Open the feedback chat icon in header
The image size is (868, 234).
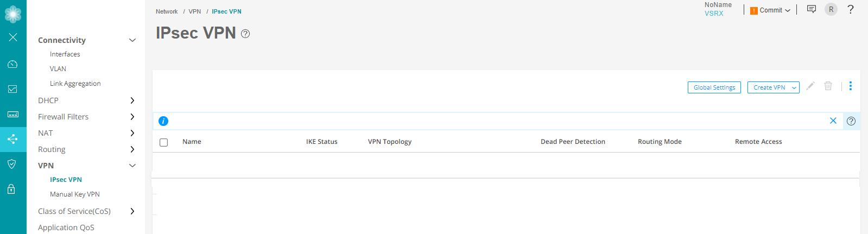(812, 9)
